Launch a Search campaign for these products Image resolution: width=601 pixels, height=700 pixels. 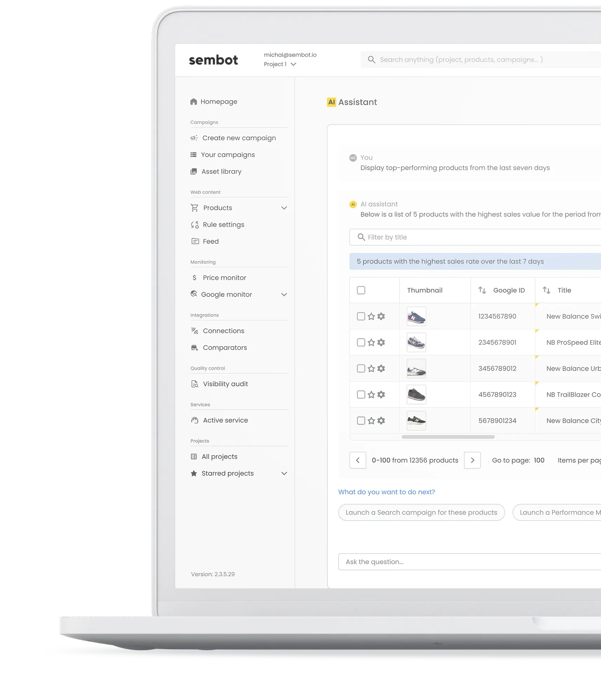click(x=421, y=513)
